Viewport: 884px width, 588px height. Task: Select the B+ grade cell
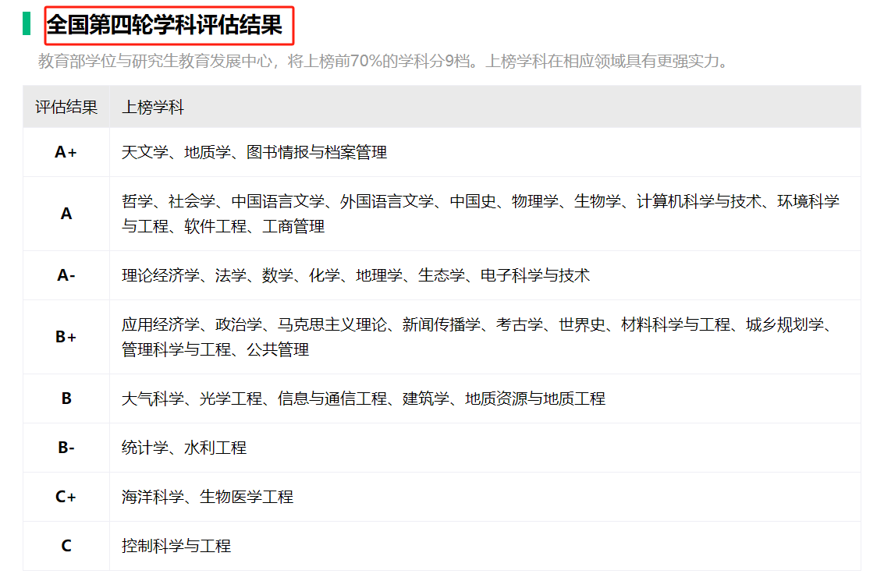click(66, 337)
